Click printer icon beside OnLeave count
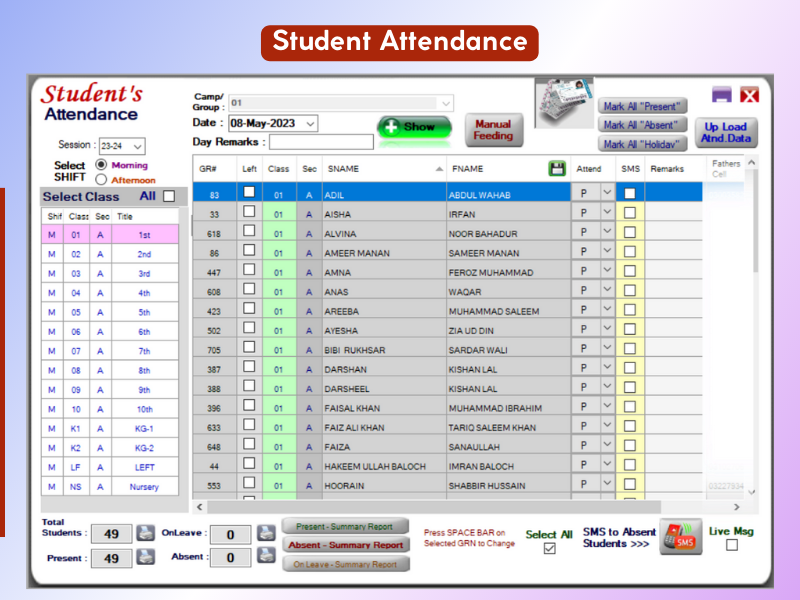Viewport: 800px width, 600px height. (266, 533)
